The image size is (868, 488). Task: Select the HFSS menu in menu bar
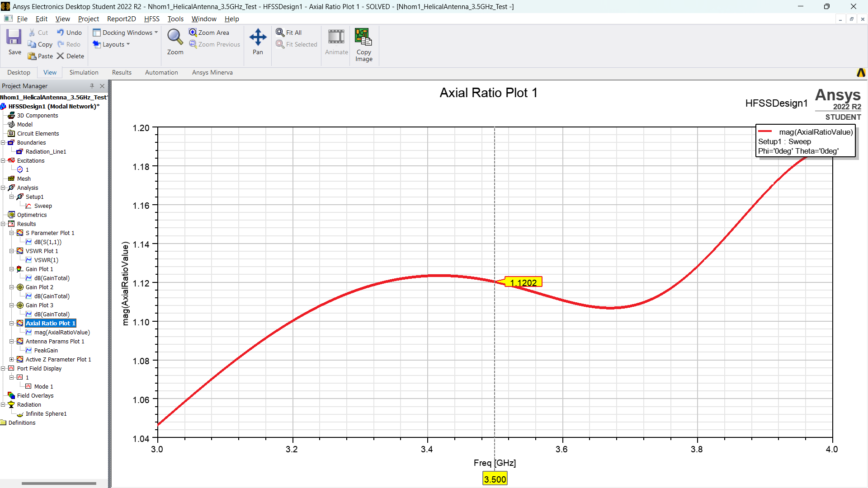(x=151, y=19)
